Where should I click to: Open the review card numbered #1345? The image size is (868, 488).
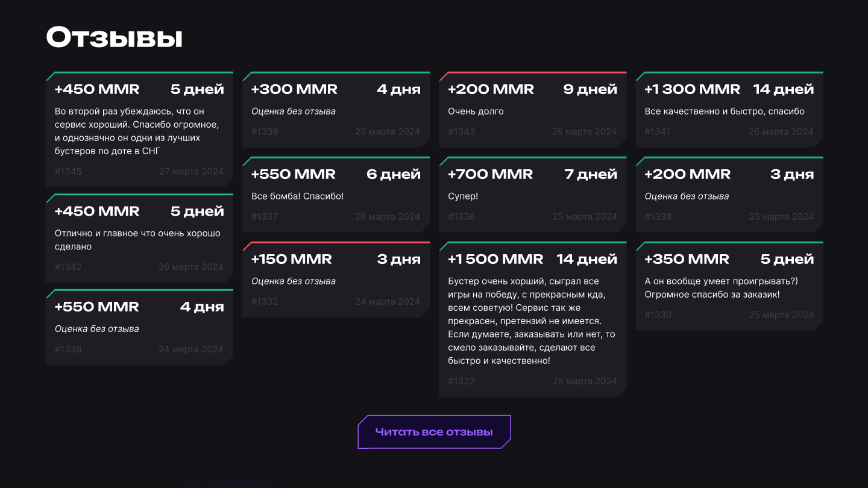tap(139, 128)
